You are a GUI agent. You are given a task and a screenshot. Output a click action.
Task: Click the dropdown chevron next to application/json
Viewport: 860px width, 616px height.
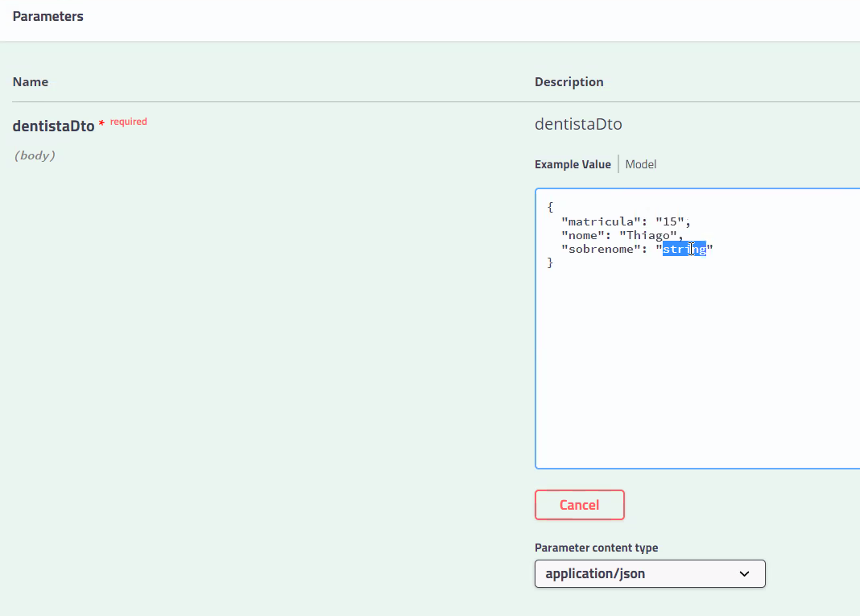tap(744, 573)
